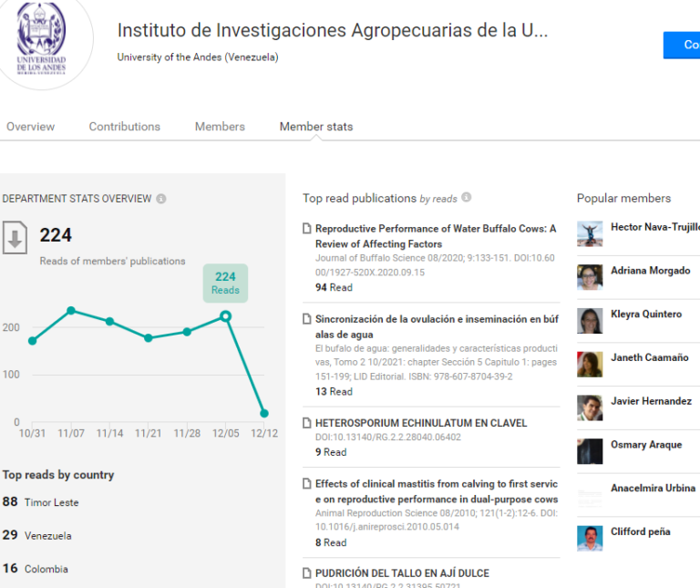
Task: Click info icon next to Top read publications
Action: click(x=466, y=197)
